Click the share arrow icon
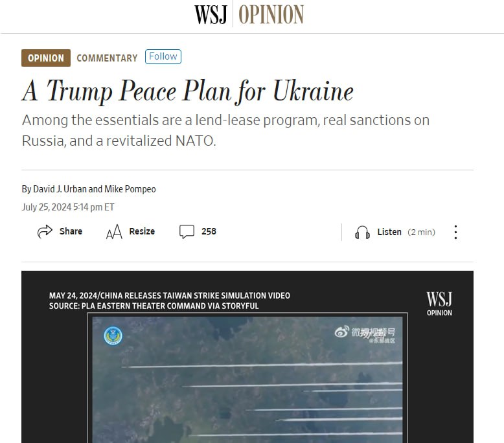 point(45,231)
